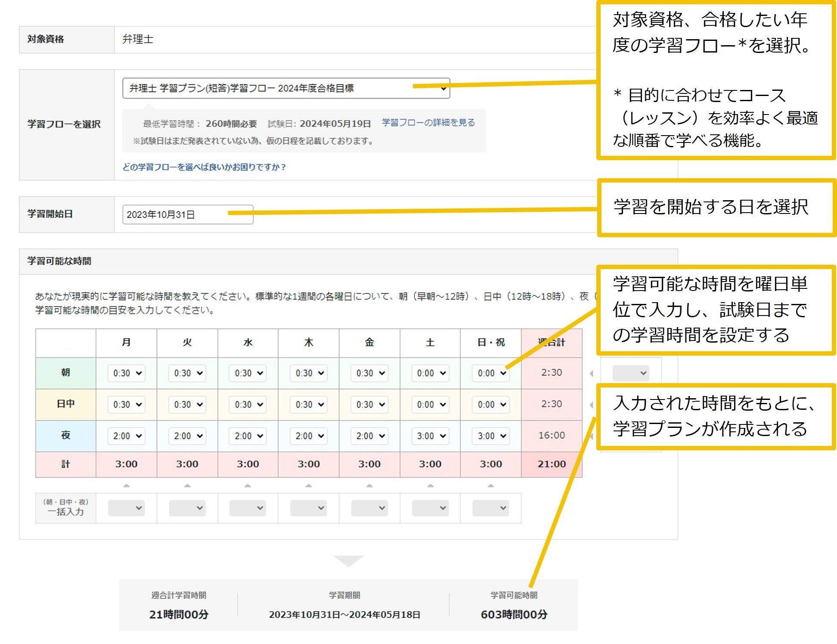Click どの学習フローを選べば良いかお困りですか link
Screen dimensions: 837x644
(x=204, y=167)
